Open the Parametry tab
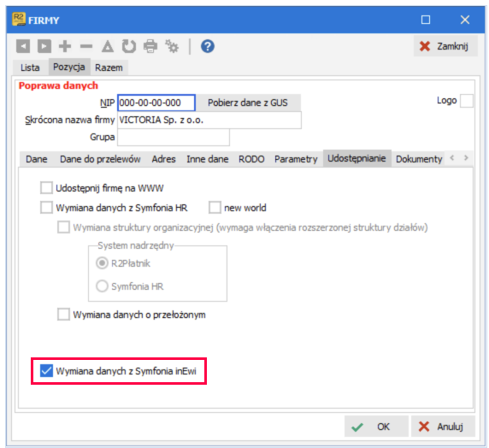Viewport: 489px width, 448px height. click(296, 159)
